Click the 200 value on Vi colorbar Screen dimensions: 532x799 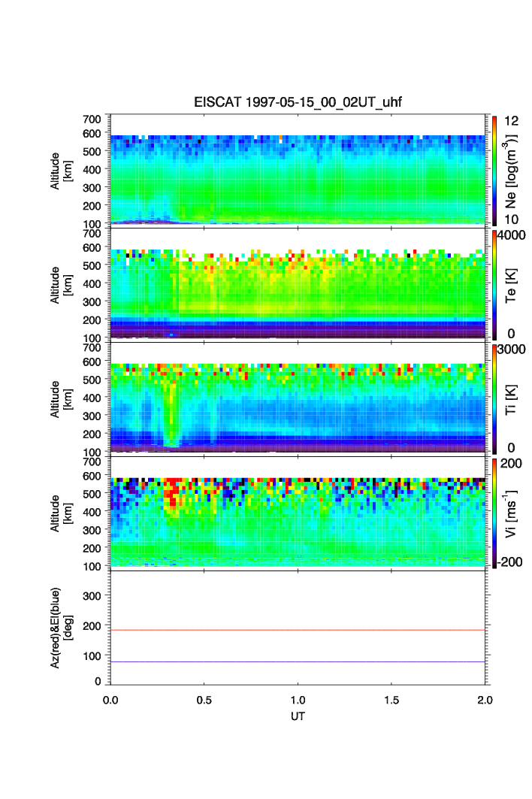click(x=511, y=463)
